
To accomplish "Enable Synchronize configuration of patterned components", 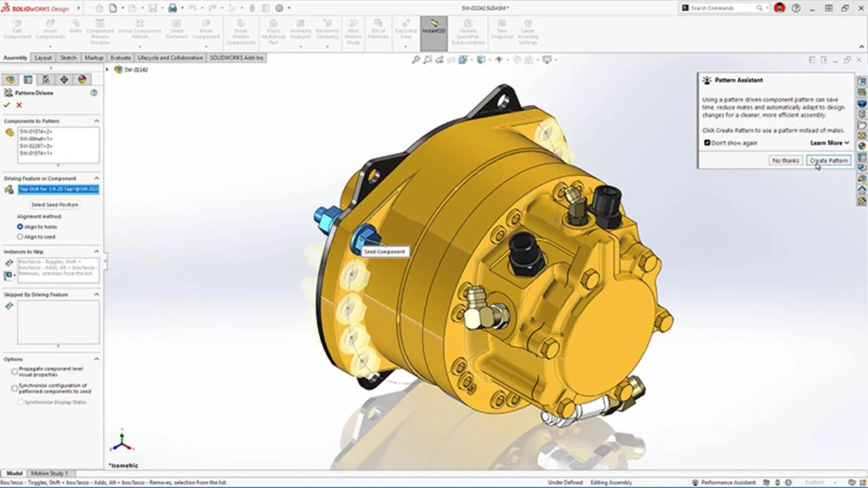I will point(14,388).
